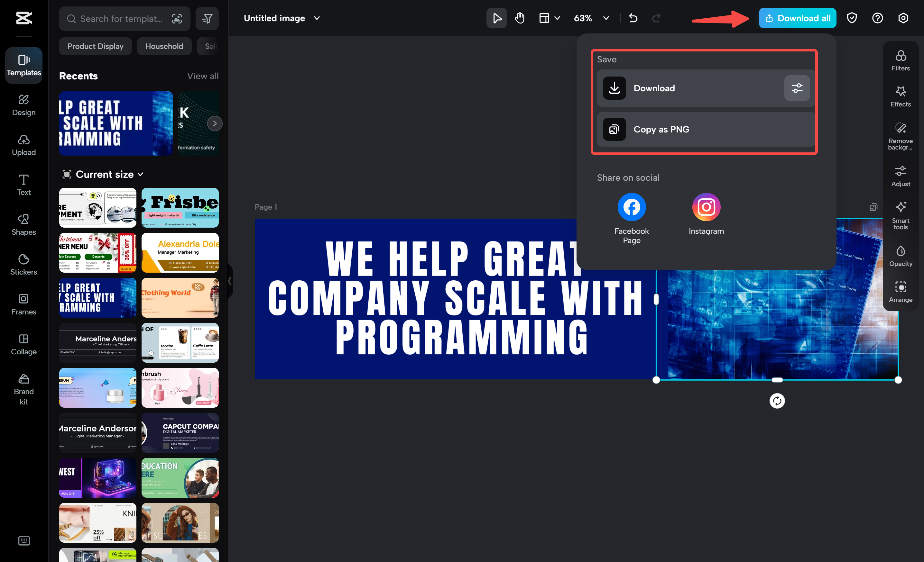This screenshot has width=924, height=562.
Task: Open the keyboard shortcuts panel
Action: point(23,541)
